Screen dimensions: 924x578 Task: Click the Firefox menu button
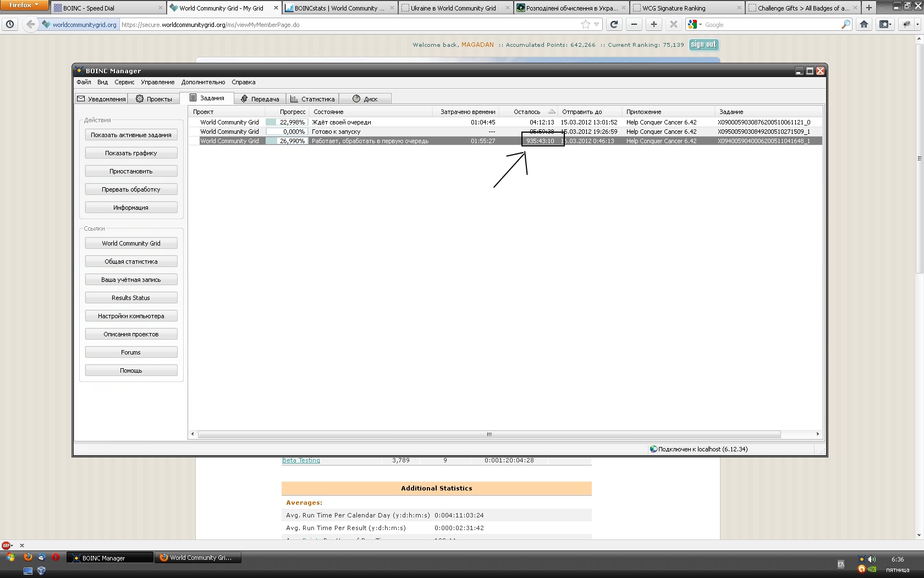click(24, 5)
